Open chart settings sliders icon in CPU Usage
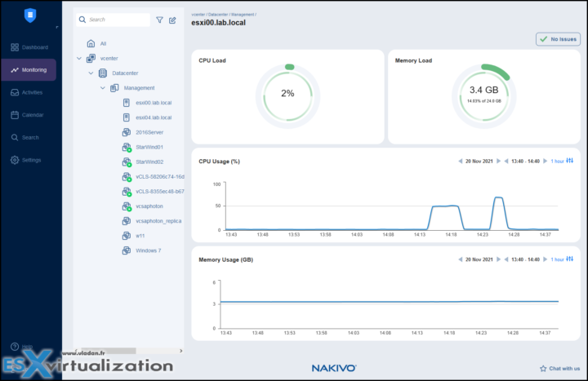Screen dimensions: 588x381 click(570, 161)
